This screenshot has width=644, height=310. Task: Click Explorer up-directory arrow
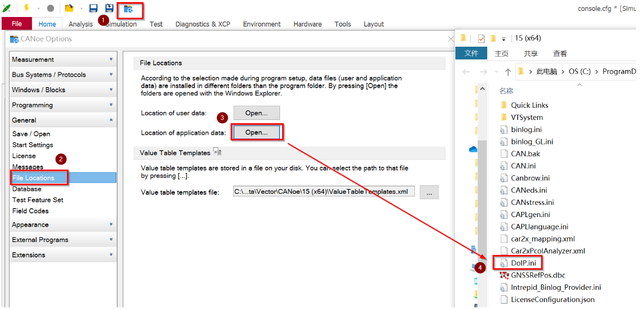(x=508, y=72)
